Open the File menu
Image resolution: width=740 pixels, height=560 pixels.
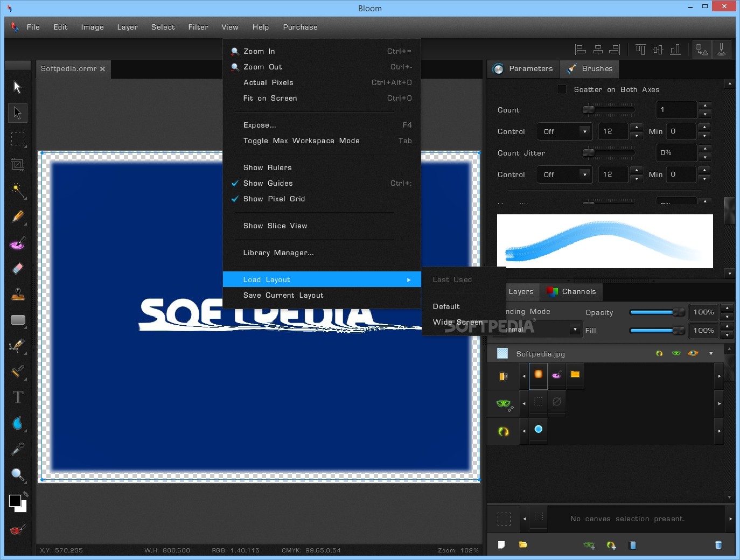(x=33, y=27)
